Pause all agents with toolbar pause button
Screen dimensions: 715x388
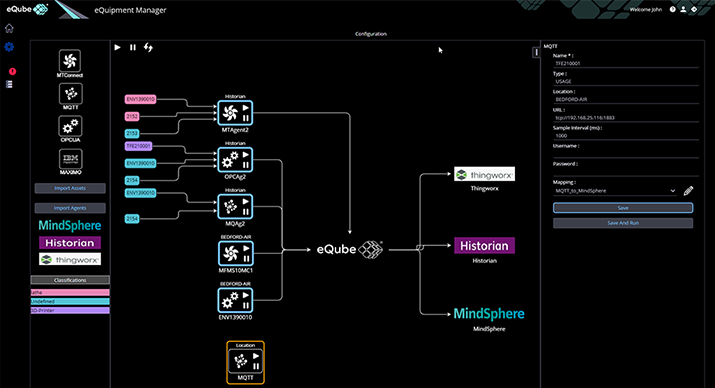[x=133, y=47]
